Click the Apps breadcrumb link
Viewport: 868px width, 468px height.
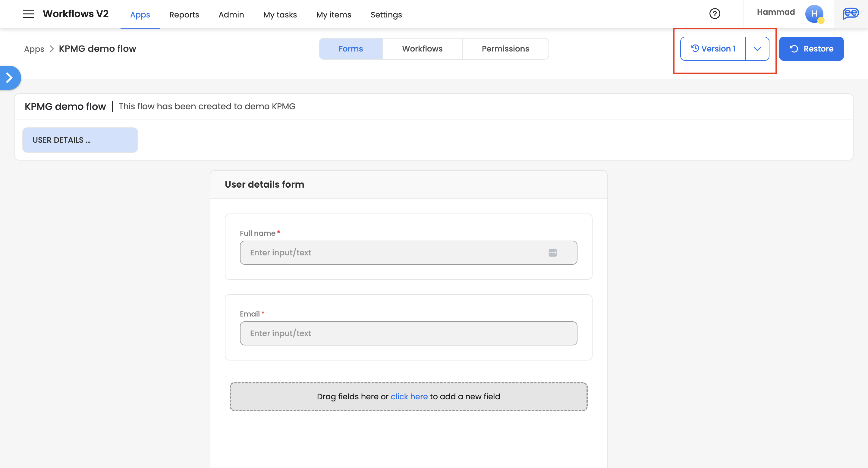[34, 49]
